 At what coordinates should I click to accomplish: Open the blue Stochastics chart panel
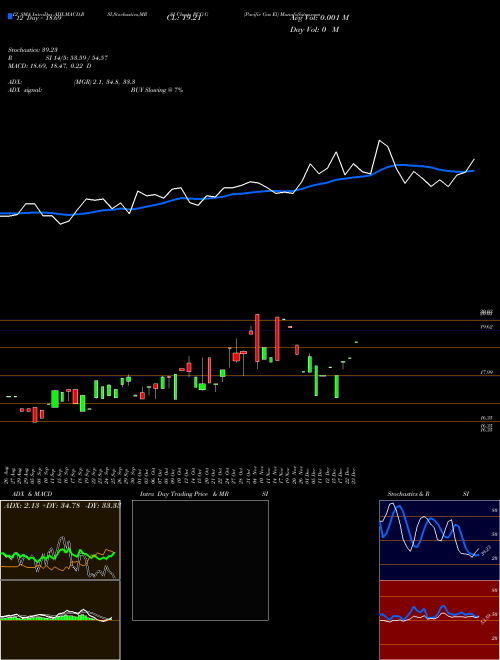(x=439, y=540)
